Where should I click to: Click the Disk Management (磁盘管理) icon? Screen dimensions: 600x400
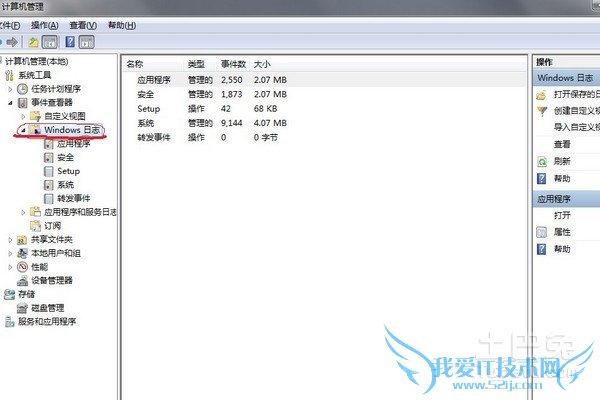tap(22, 308)
